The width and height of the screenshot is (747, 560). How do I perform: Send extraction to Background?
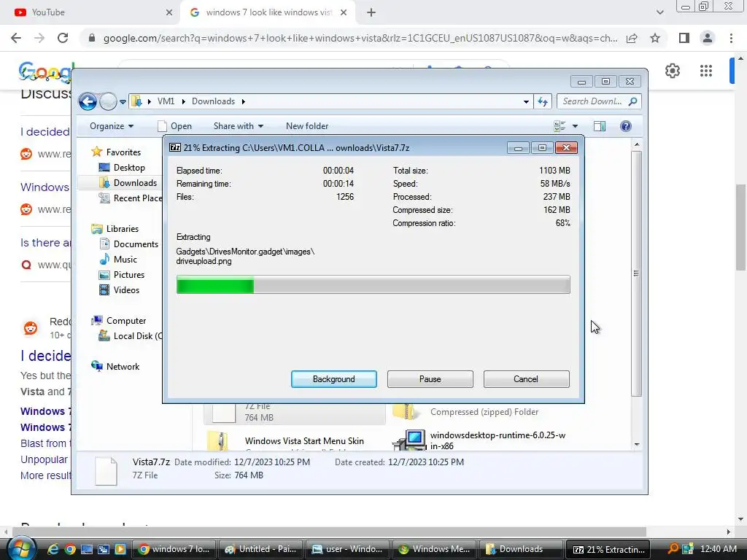point(333,379)
